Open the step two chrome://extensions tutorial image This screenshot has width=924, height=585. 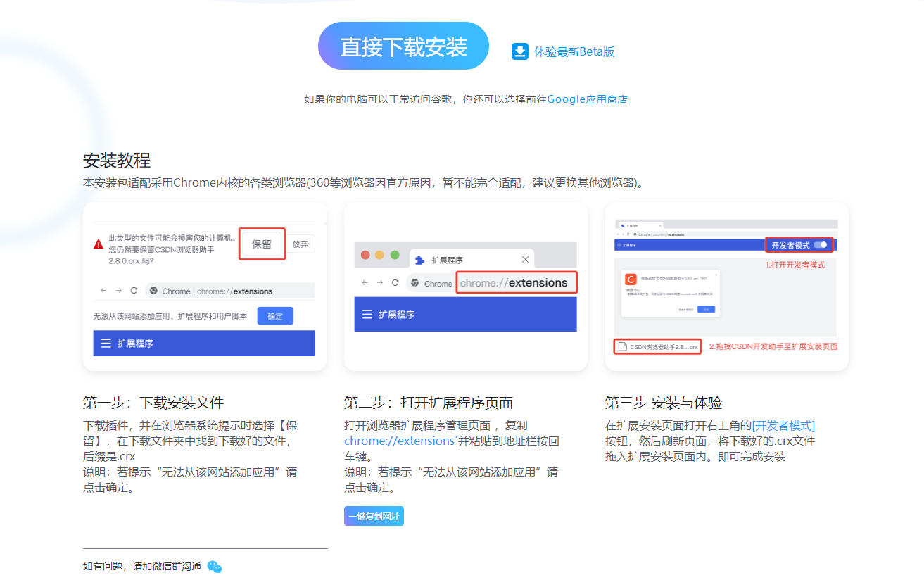click(x=465, y=287)
